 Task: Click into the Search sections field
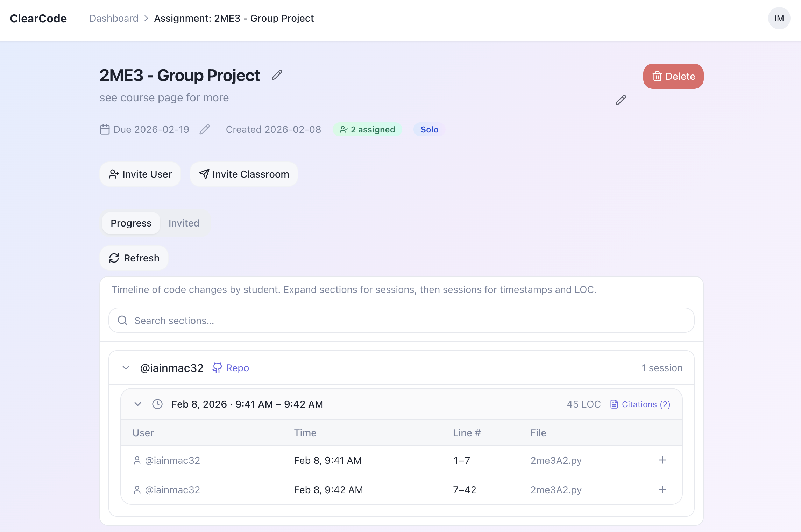click(401, 321)
